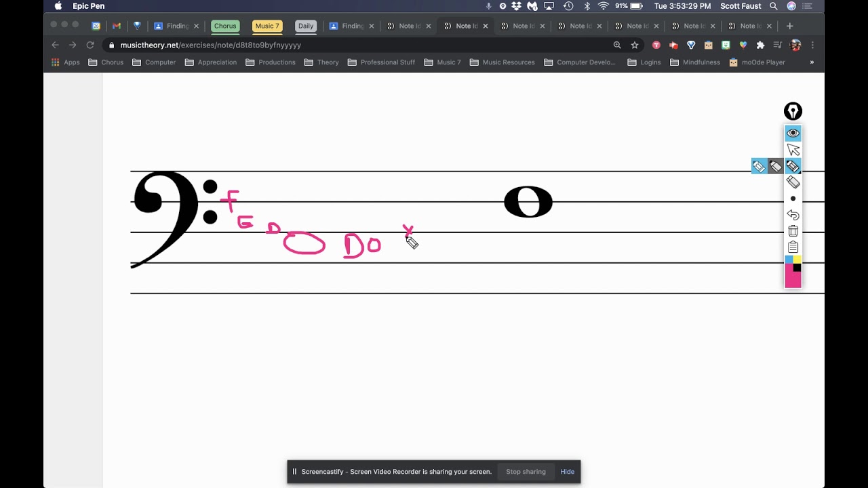Pick the black color swatch
This screenshot has width=868, height=488.
[x=797, y=268]
